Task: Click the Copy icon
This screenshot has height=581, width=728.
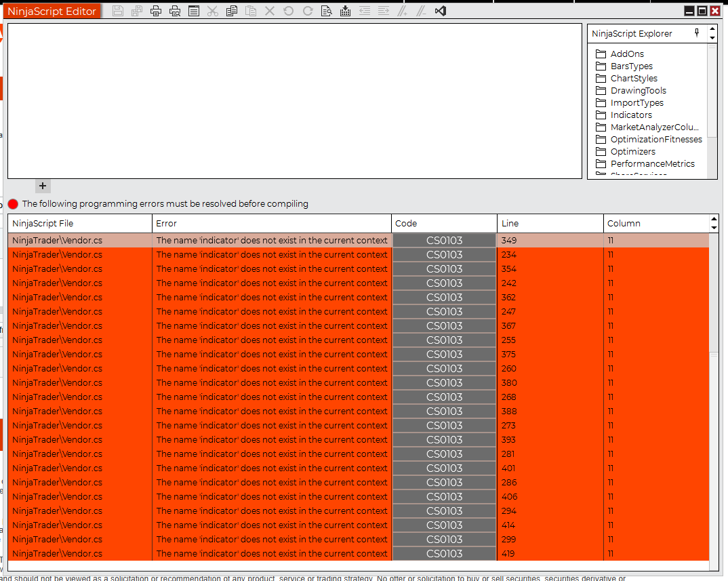Action: pos(232,11)
